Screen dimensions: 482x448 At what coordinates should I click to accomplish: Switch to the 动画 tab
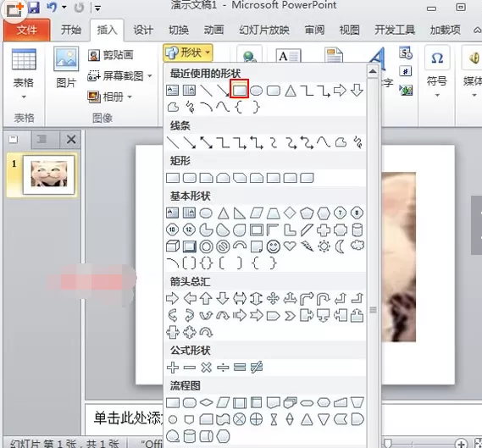213,30
